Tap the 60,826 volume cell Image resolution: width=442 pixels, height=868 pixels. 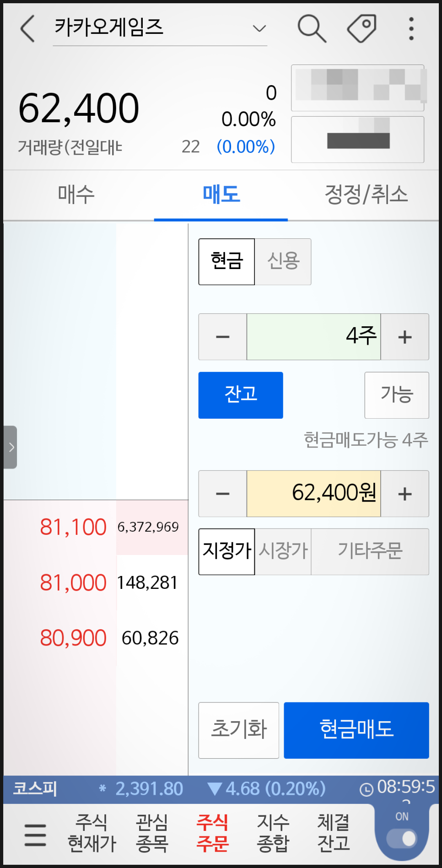coord(150,638)
